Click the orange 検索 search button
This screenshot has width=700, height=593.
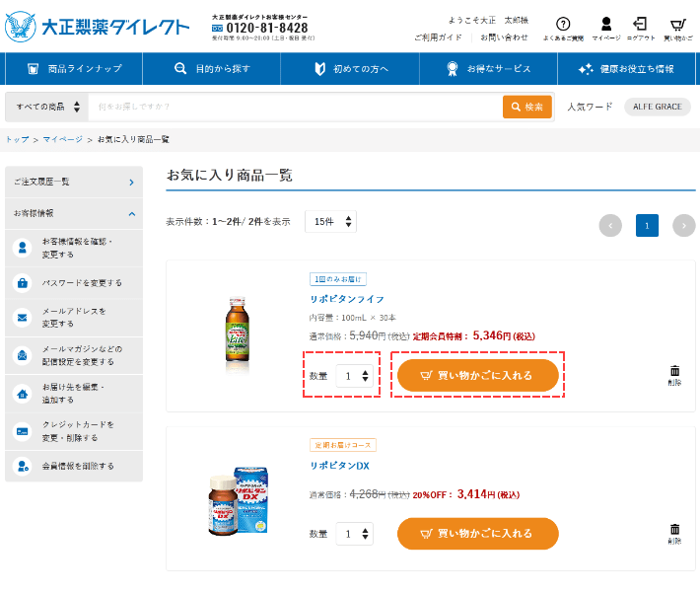pyautogui.click(x=527, y=107)
